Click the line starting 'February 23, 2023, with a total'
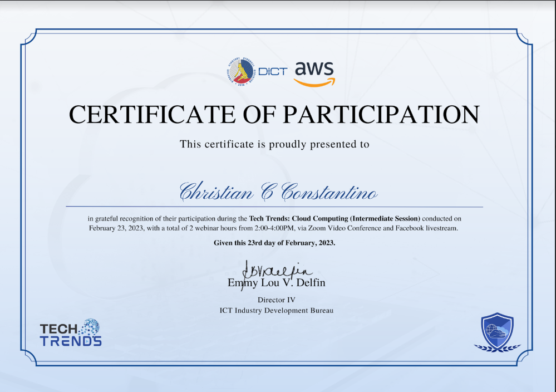The image size is (556, 392). pyautogui.click(x=273, y=228)
